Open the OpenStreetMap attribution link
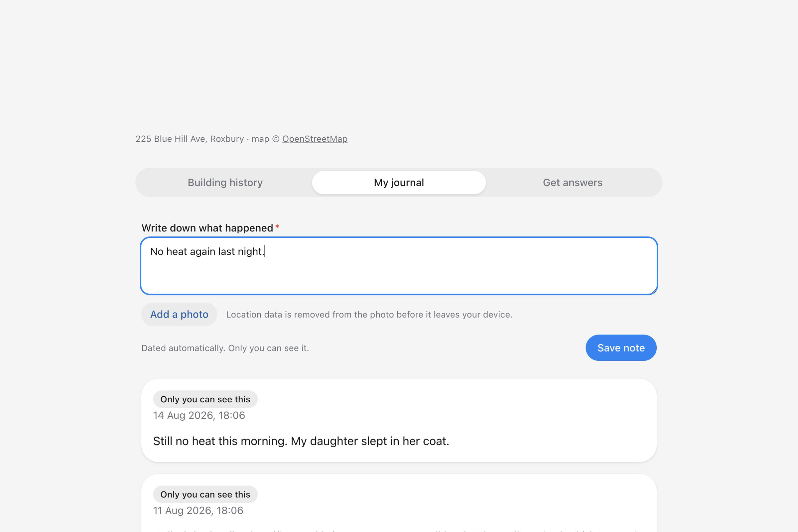Viewport: 798px width, 532px height. 315,139
